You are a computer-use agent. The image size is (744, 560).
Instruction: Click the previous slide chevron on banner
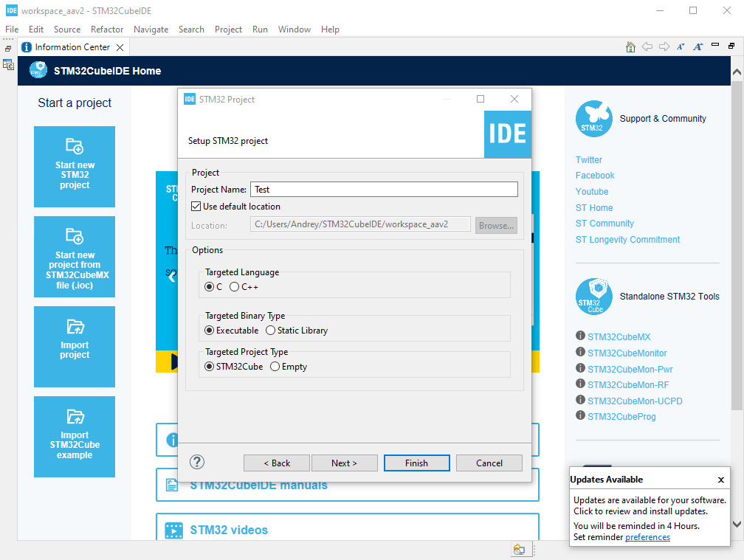coord(172,275)
